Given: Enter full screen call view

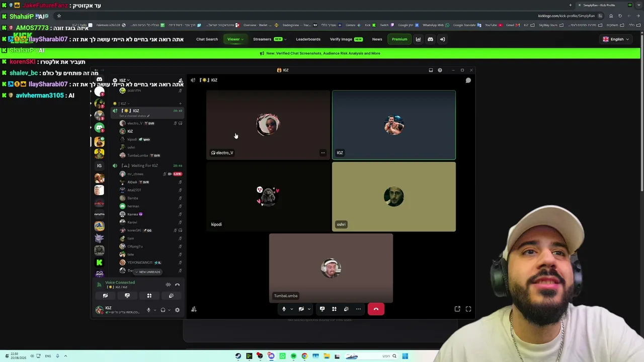Looking at the screenshot, I should (x=468, y=309).
